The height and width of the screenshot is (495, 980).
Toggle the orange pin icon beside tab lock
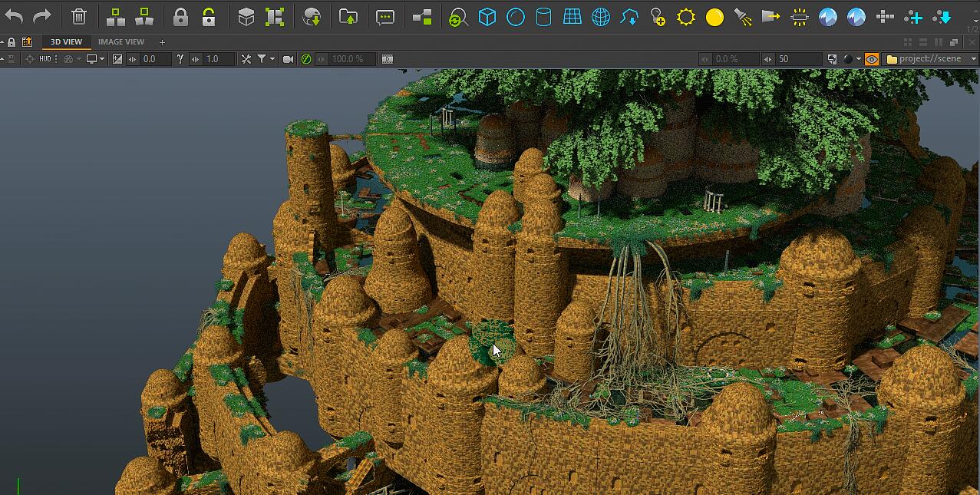coord(28,42)
